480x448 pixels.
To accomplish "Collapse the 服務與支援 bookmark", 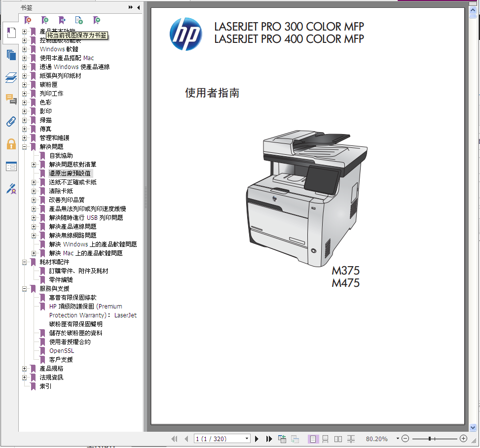I will (25, 289).
